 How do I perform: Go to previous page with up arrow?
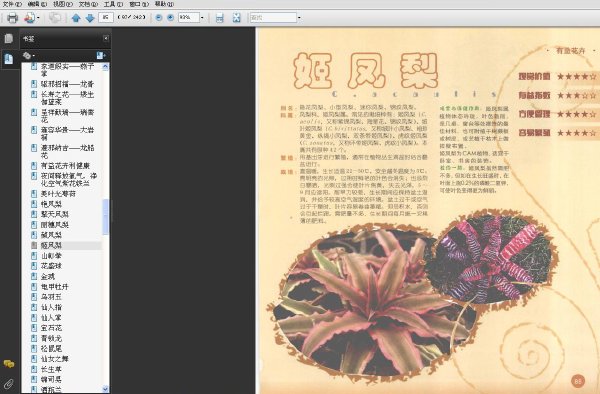pos(76,18)
